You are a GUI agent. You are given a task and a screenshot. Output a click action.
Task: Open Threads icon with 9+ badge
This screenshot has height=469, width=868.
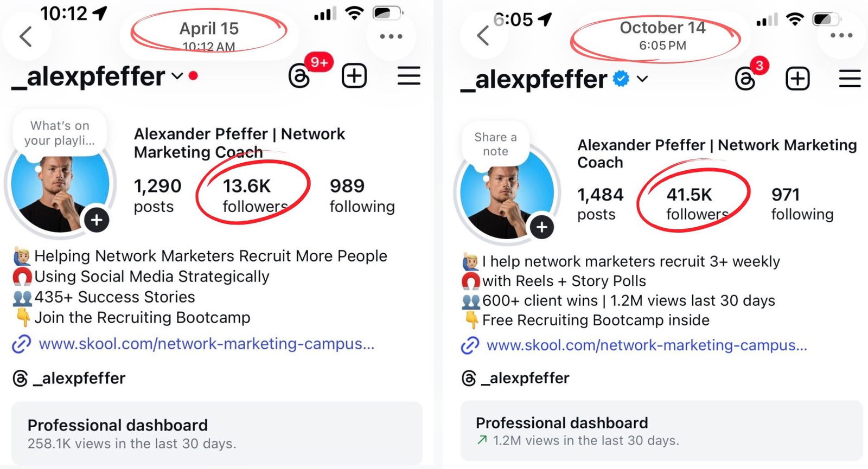(299, 76)
